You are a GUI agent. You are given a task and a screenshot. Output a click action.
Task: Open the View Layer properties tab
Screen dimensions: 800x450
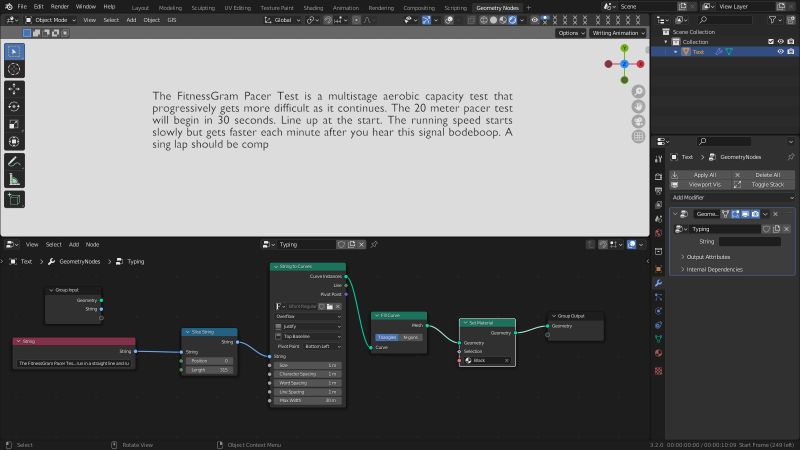pos(658,205)
